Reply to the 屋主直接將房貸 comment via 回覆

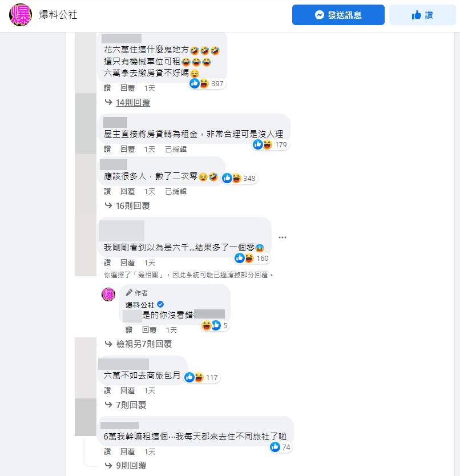(x=127, y=150)
